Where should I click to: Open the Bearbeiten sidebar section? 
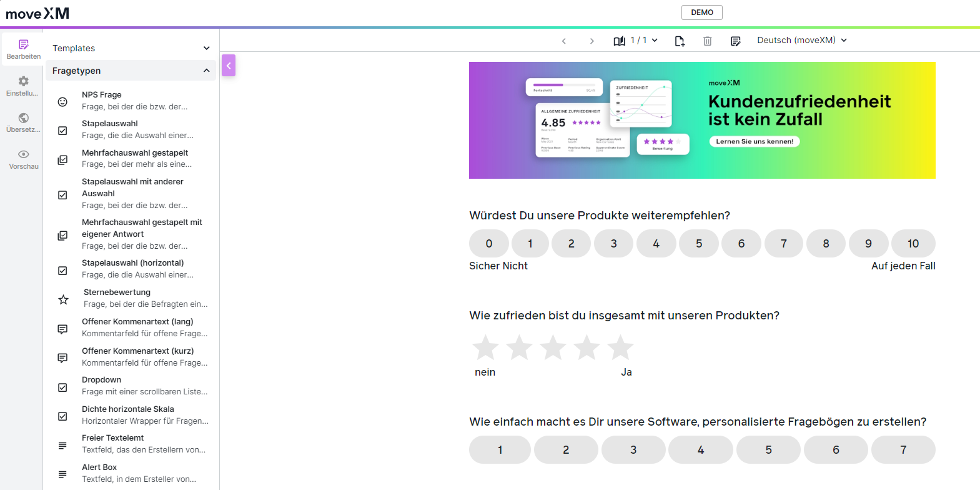[23, 49]
